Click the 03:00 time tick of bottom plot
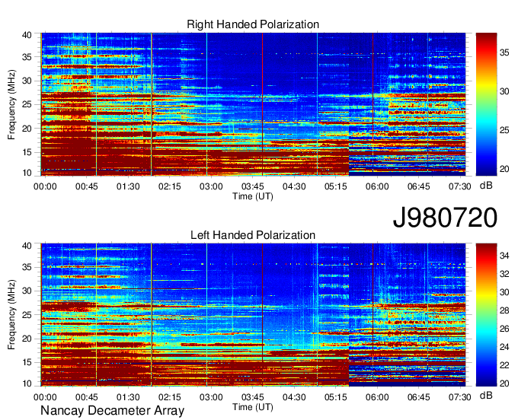This screenshot has width=518, height=420. [211, 397]
